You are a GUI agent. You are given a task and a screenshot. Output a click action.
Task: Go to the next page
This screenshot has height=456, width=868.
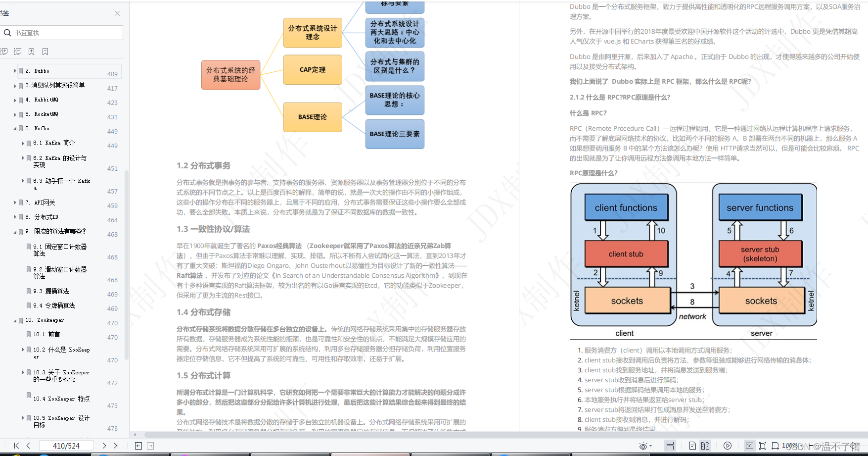[x=104, y=446]
